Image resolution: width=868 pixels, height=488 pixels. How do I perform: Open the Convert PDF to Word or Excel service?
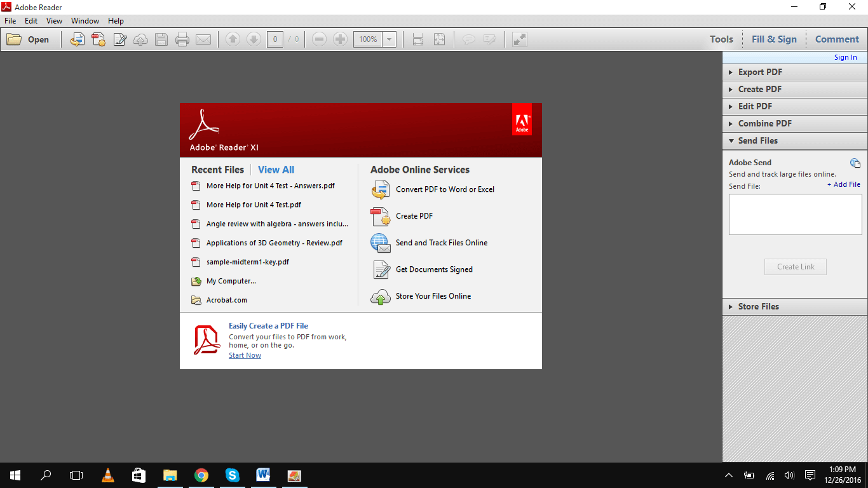pyautogui.click(x=381, y=189)
